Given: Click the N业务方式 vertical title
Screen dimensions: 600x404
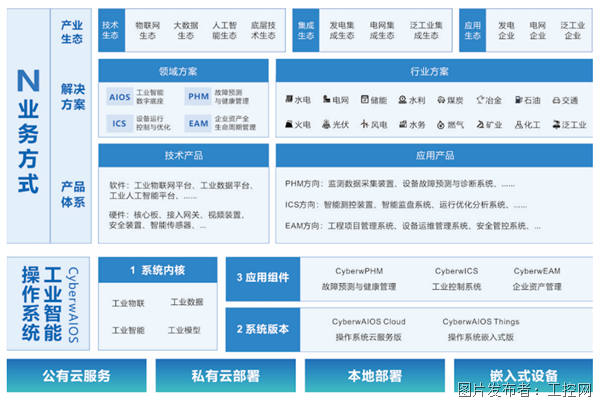Looking at the screenshot, I should (x=28, y=130).
